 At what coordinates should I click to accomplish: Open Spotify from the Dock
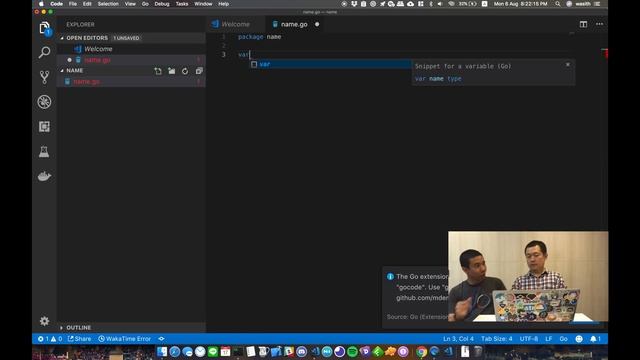(x=352, y=351)
